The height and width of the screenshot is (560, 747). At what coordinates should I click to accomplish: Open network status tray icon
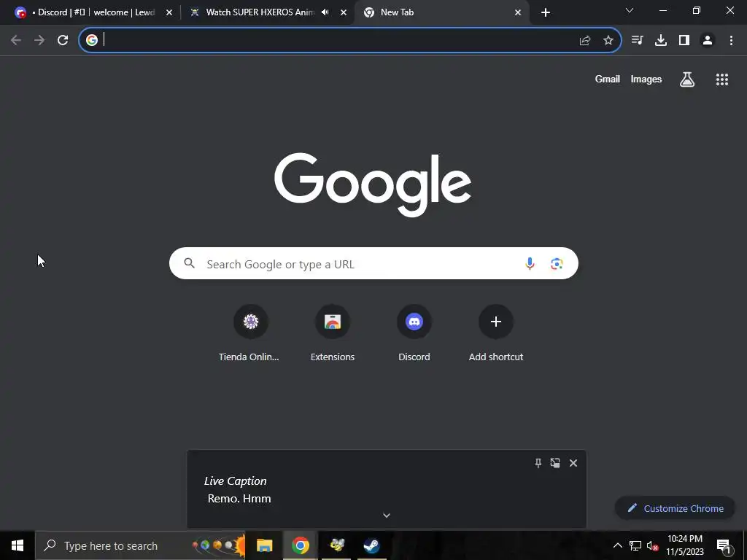pos(635,545)
